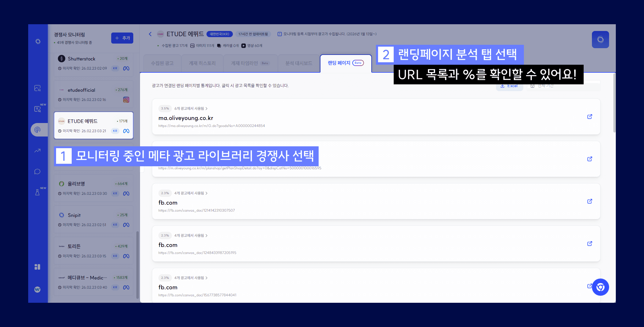
Task: Click the round profile icon at the sidebar bottom
Action: pyautogui.click(x=37, y=289)
